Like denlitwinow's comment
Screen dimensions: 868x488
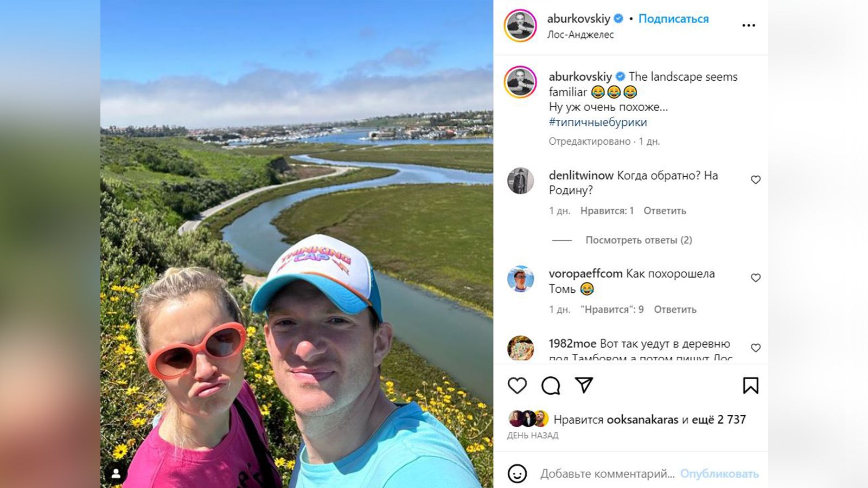click(x=756, y=179)
